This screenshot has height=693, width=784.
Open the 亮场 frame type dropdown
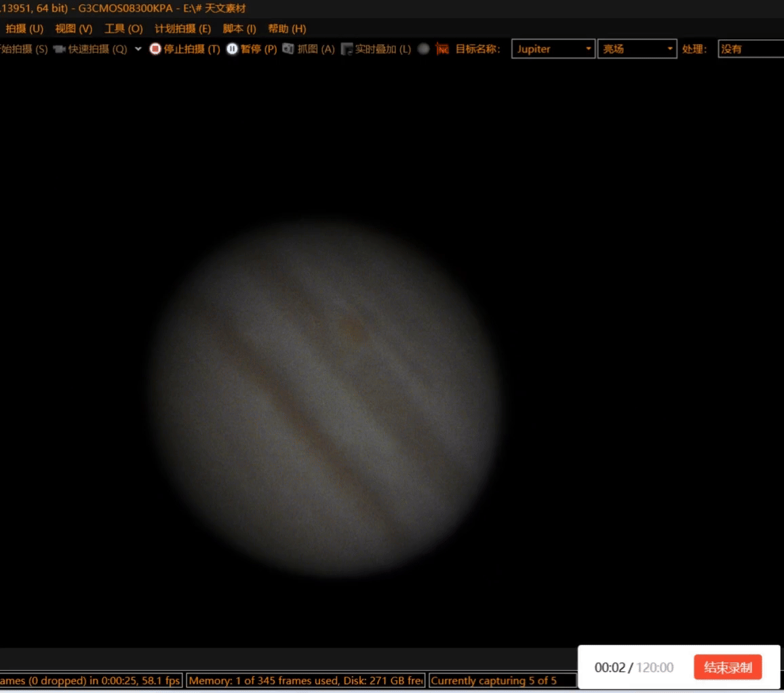point(637,49)
